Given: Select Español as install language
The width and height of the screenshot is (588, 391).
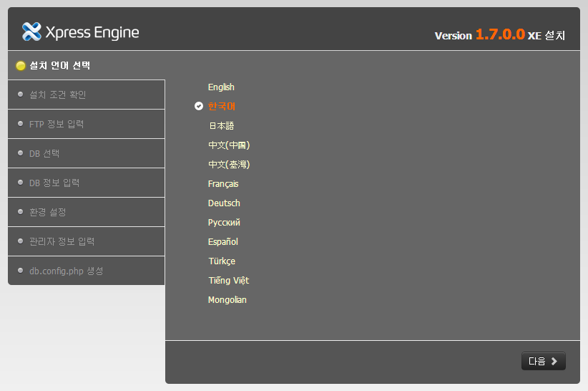Looking at the screenshot, I should [x=223, y=242].
